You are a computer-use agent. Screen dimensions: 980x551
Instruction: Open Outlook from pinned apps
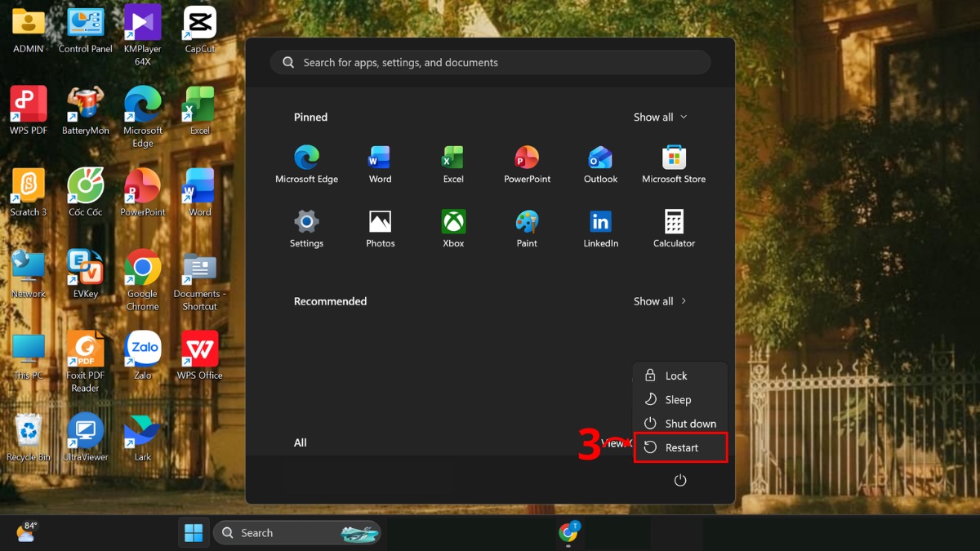pyautogui.click(x=600, y=164)
